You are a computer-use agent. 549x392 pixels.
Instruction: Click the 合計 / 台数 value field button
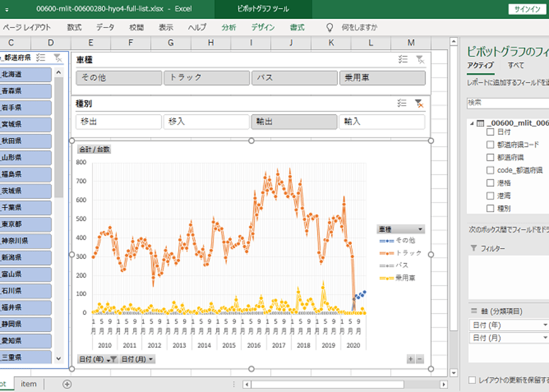pos(94,150)
